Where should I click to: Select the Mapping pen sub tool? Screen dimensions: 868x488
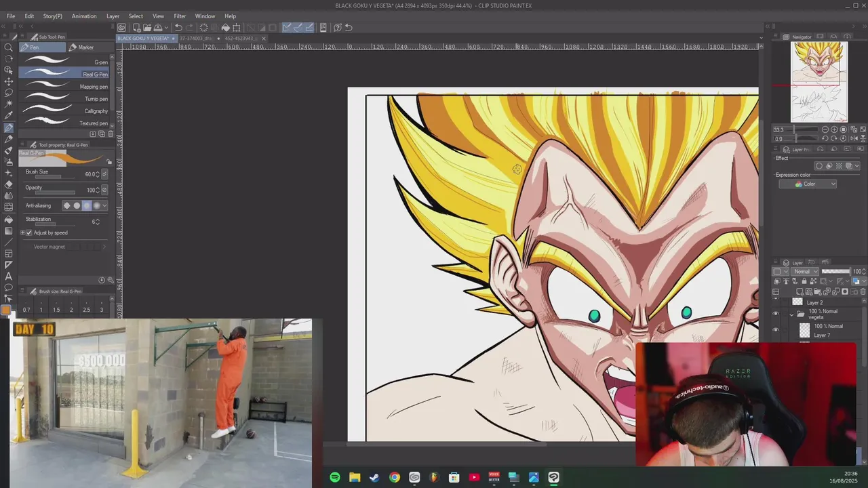64,86
